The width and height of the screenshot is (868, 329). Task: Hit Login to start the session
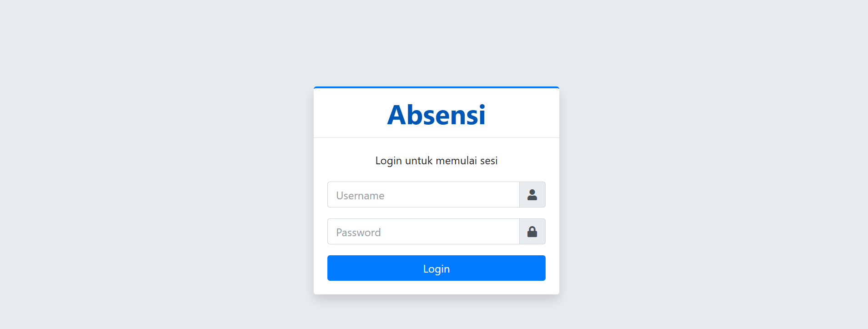click(436, 268)
